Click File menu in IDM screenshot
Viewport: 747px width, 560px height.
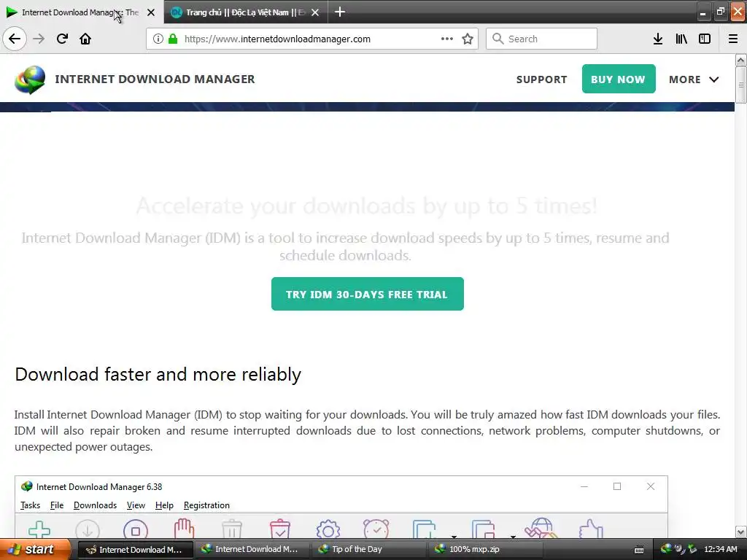57,505
